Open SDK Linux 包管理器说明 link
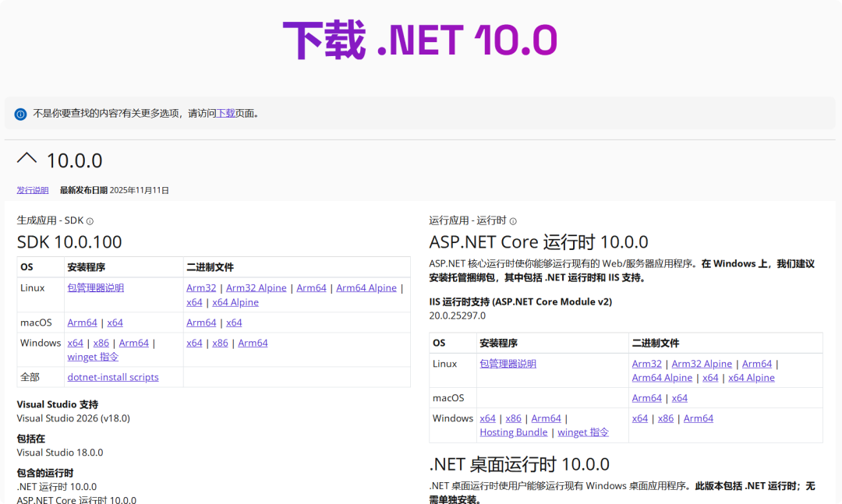Screen dimensions: 842x504 96,287
